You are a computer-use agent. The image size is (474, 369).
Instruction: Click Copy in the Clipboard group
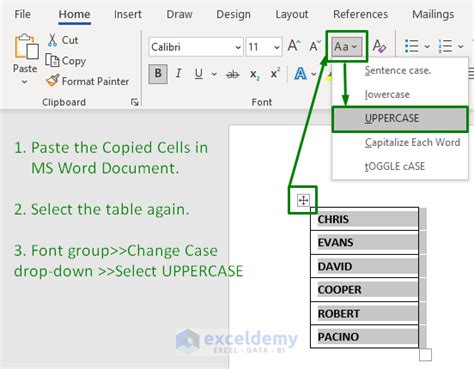point(66,61)
